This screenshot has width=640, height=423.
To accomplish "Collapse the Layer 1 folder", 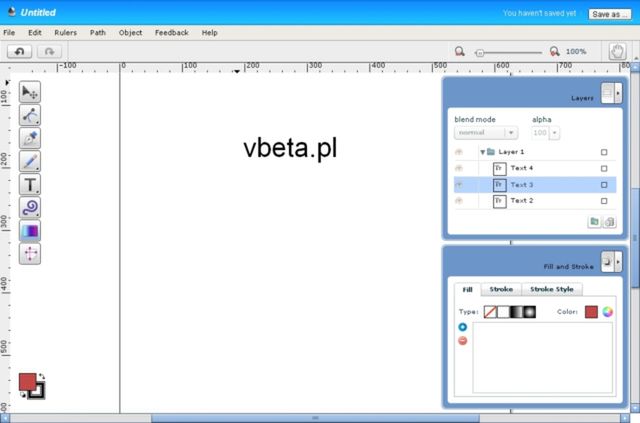I will pyautogui.click(x=482, y=152).
